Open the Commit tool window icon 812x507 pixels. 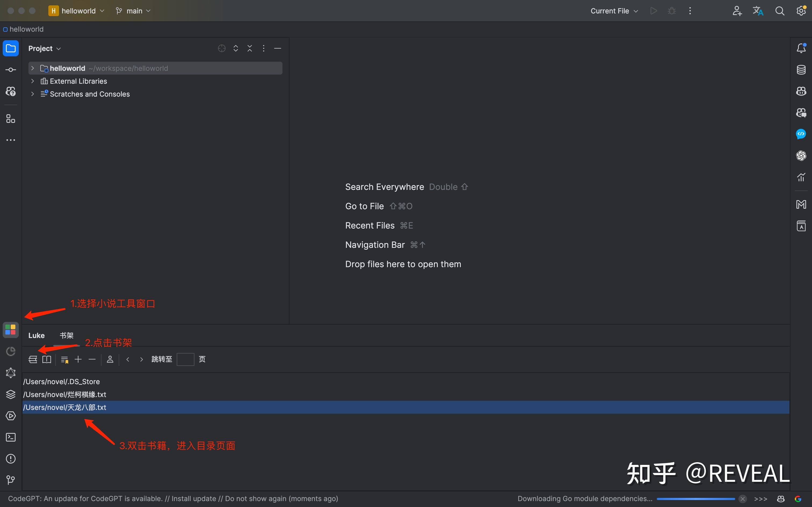(x=10, y=70)
